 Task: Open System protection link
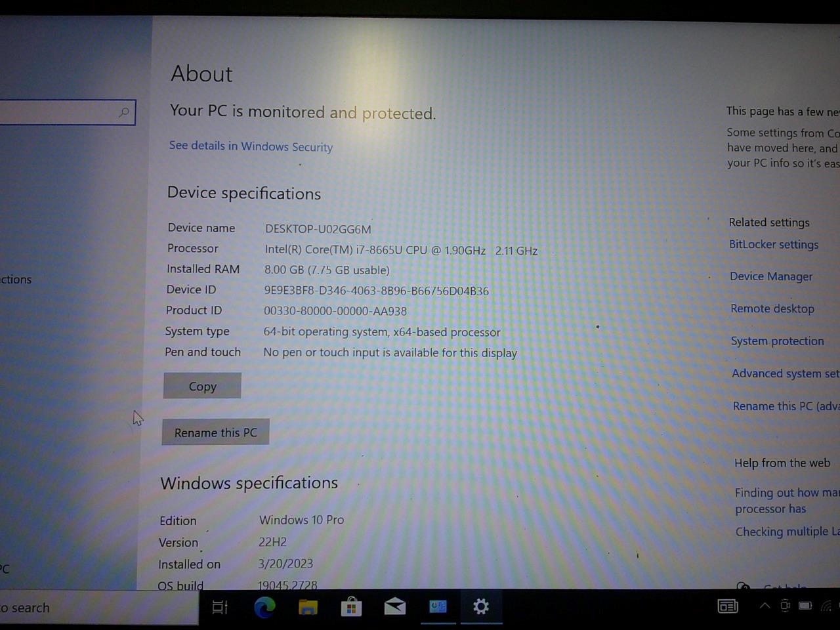pos(778,341)
